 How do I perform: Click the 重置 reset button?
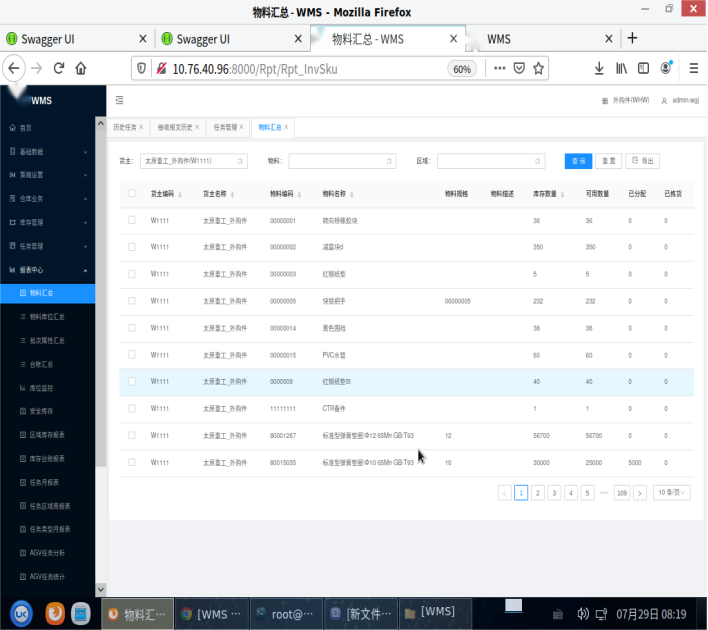click(x=608, y=161)
